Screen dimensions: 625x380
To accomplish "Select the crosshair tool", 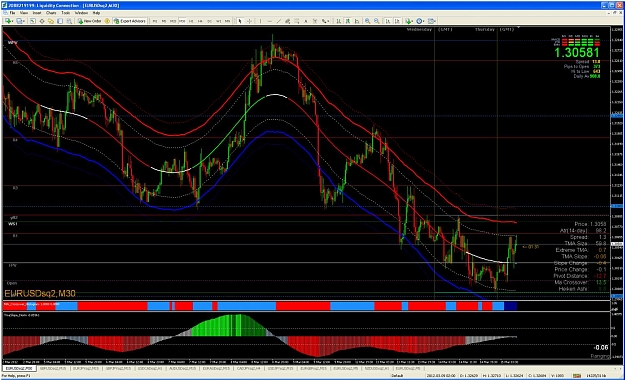I will [250, 21].
